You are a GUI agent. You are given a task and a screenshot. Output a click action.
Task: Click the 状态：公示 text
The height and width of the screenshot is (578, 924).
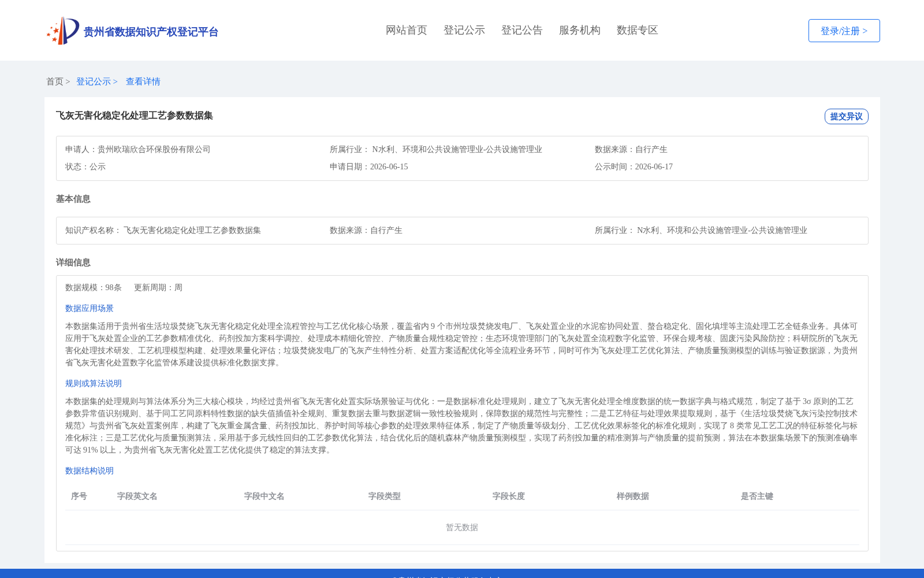pyautogui.click(x=85, y=166)
